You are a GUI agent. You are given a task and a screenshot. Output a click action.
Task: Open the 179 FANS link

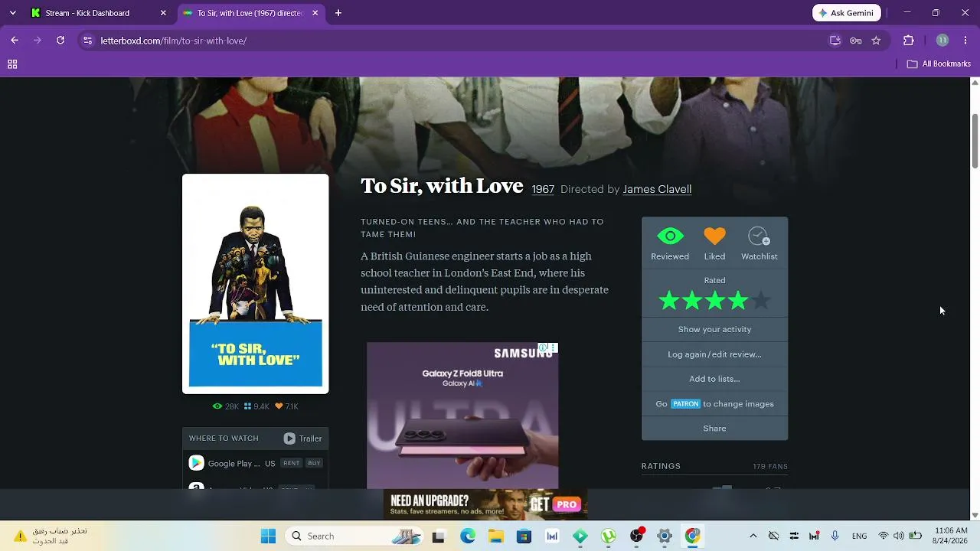[x=770, y=466]
